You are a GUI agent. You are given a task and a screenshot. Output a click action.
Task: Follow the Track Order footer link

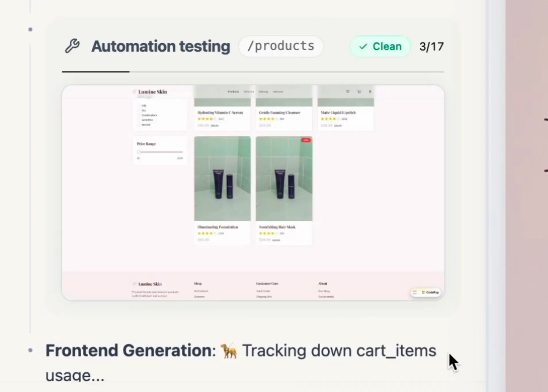263,291
